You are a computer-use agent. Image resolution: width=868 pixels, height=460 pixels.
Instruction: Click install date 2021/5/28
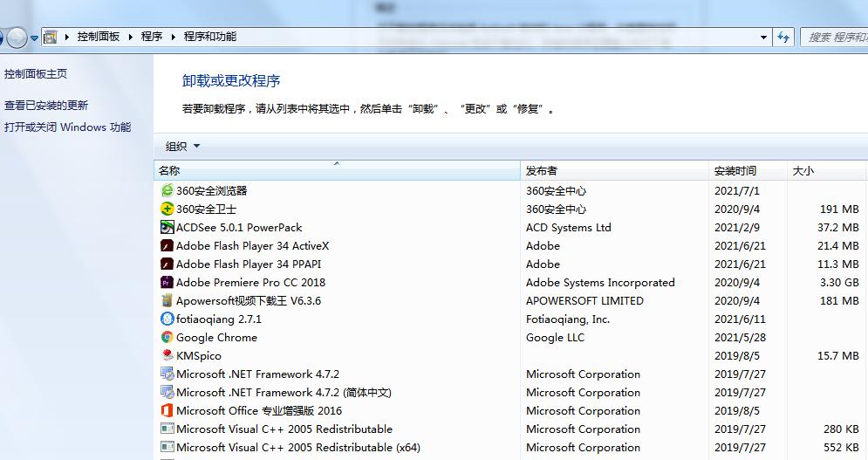[x=740, y=337]
